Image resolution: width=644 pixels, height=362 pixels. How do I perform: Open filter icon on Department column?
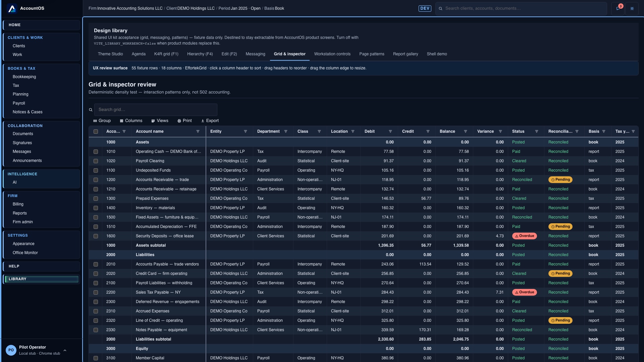(x=286, y=131)
